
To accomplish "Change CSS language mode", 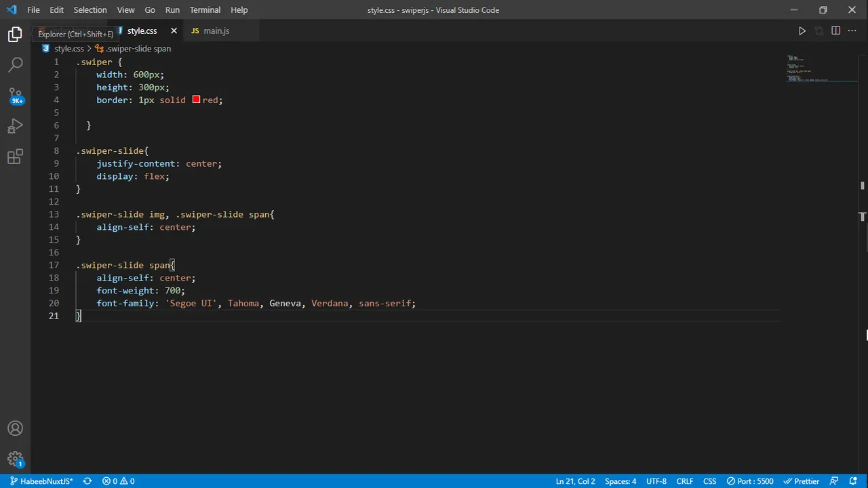I will [x=710, y=481].
